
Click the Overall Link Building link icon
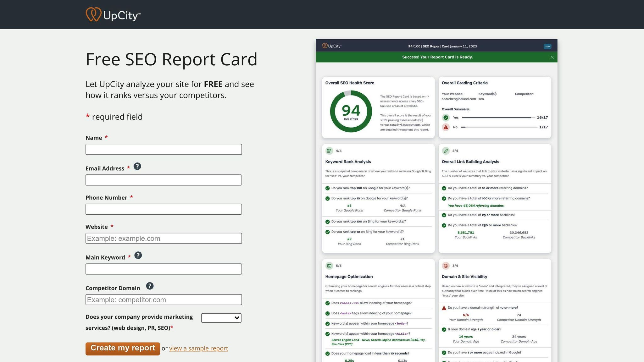click(x=446, y=151)
